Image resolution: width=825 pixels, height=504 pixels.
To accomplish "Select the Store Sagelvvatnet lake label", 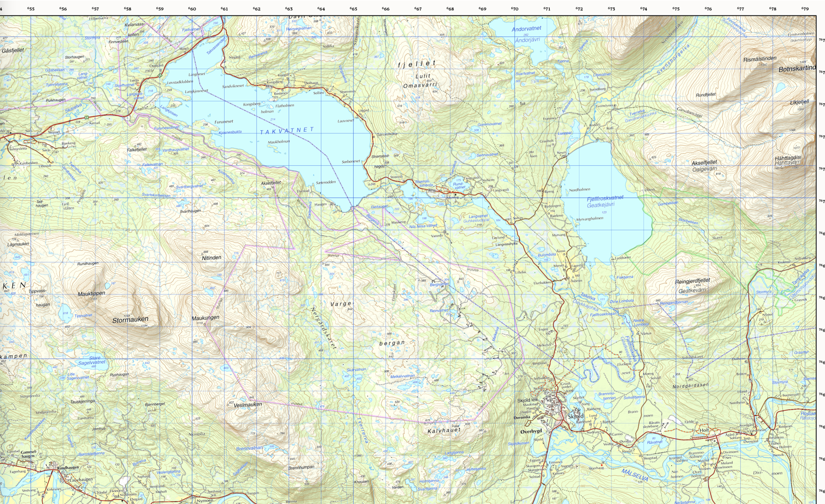I will click(92, 360).
